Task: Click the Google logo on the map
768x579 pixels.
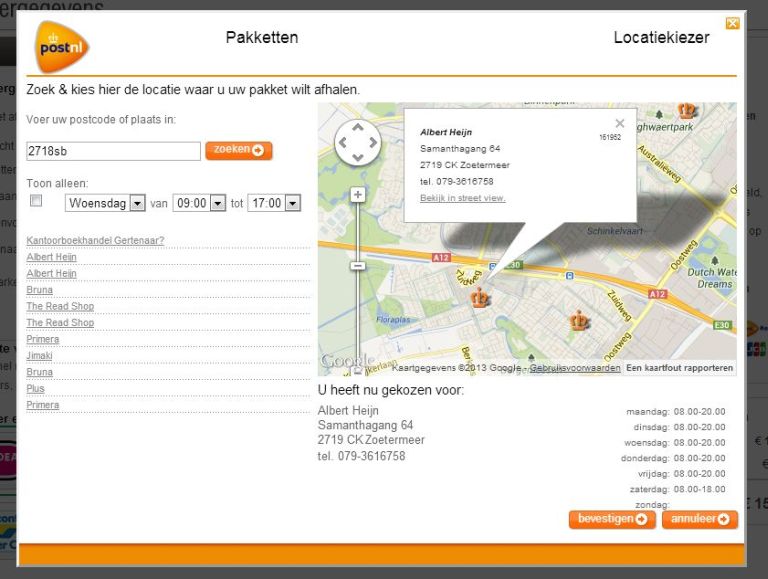Action: pos(347,362)
